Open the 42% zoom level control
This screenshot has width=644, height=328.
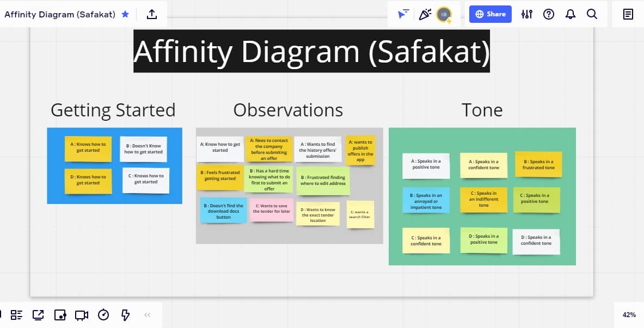629,315
